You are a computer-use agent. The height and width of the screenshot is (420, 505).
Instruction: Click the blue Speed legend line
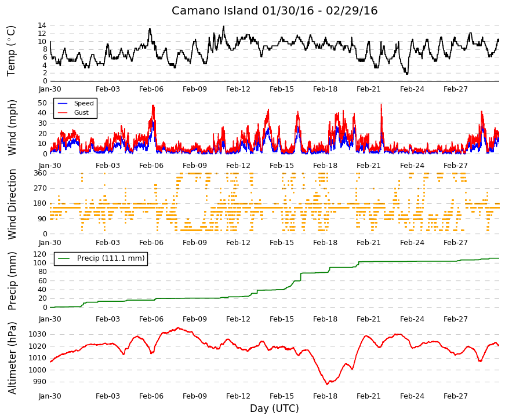click(63, 103)
